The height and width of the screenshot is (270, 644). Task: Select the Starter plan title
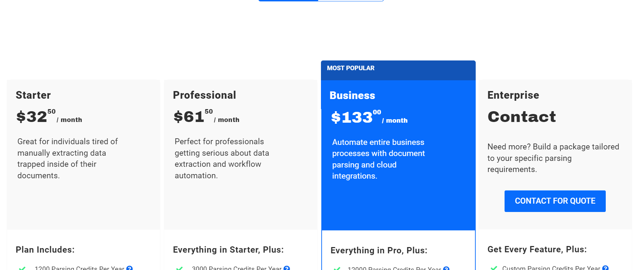click(x=33, y=95)
